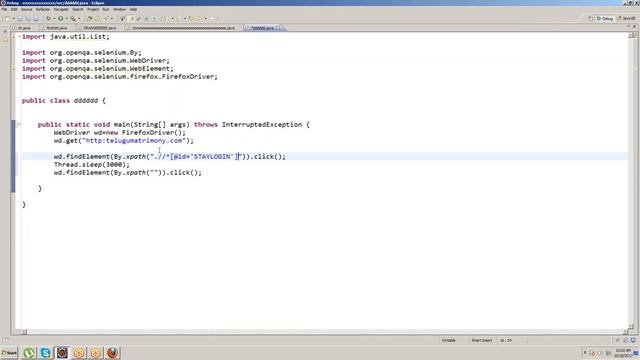Open Skype from the taskbar
640x360 pixels.
pyautogui.click(x=46, y=353)
